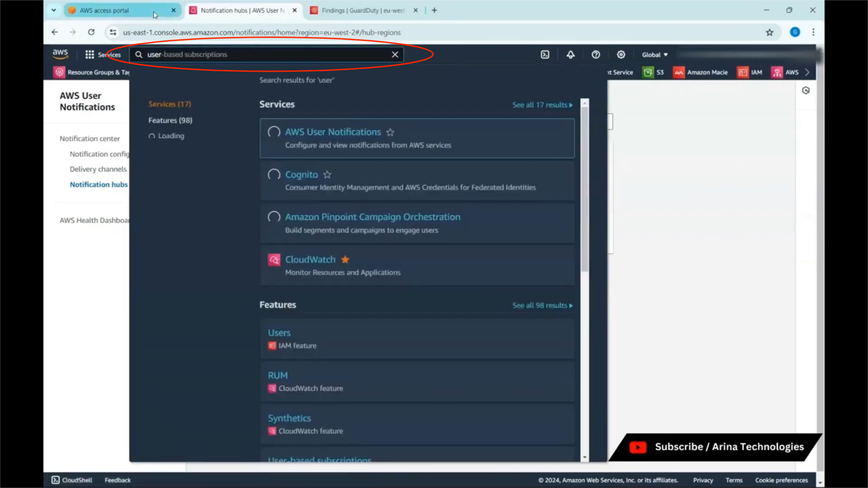Click the Services grid menu icon
The height and width of the screenshot is (488, 868).
90,55
